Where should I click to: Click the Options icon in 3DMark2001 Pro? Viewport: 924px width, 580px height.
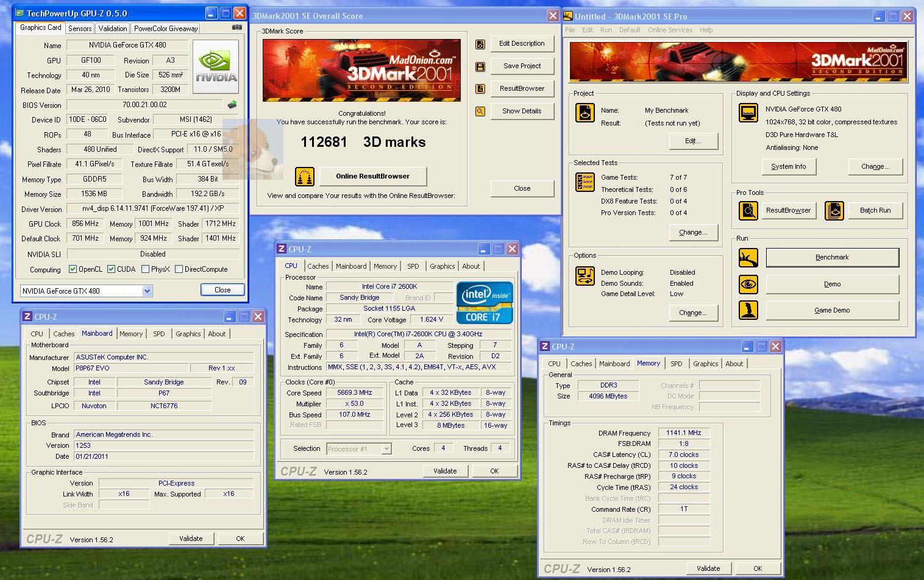pyautogui.click(x=585, y=276)
